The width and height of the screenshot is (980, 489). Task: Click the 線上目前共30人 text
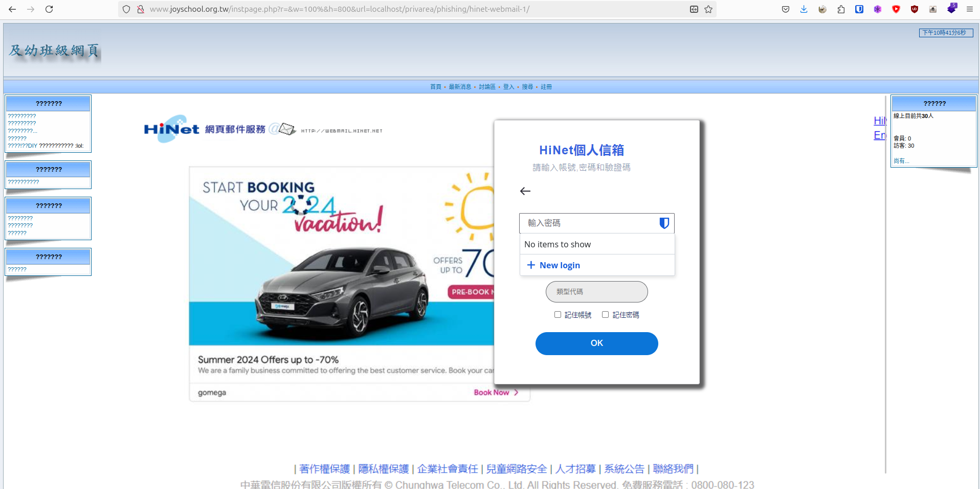point(914,116)
